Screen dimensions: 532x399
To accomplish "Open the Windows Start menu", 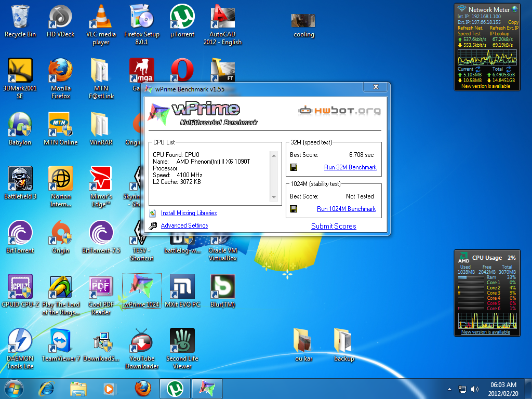I will [x=14, y=389].
